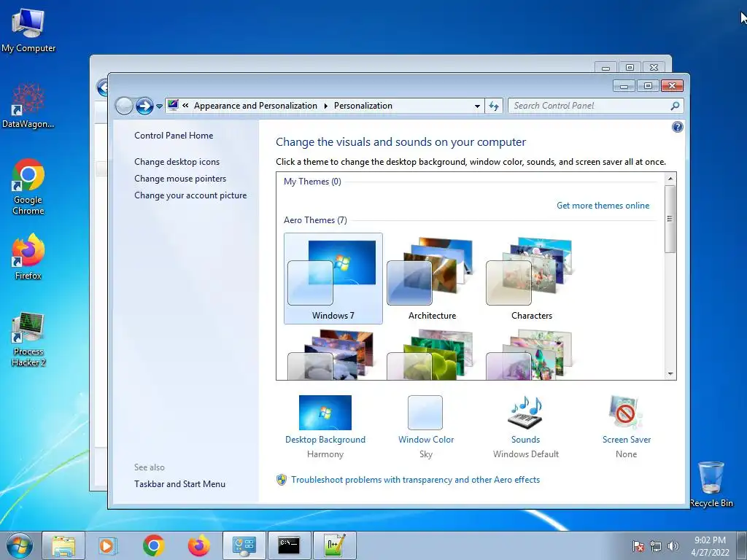Select the Characters theme
The image size is (747, 560).
[x=531, y=279]
